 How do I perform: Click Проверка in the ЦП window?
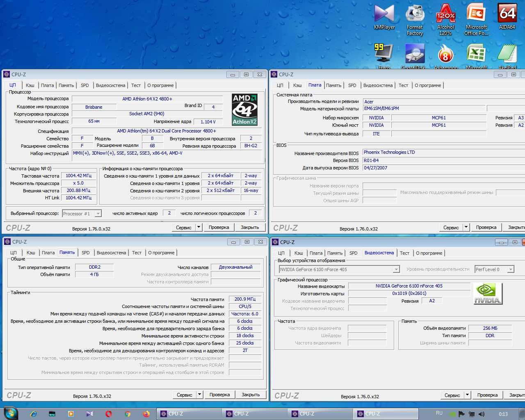pyautogui.click(x=219, y=227)
